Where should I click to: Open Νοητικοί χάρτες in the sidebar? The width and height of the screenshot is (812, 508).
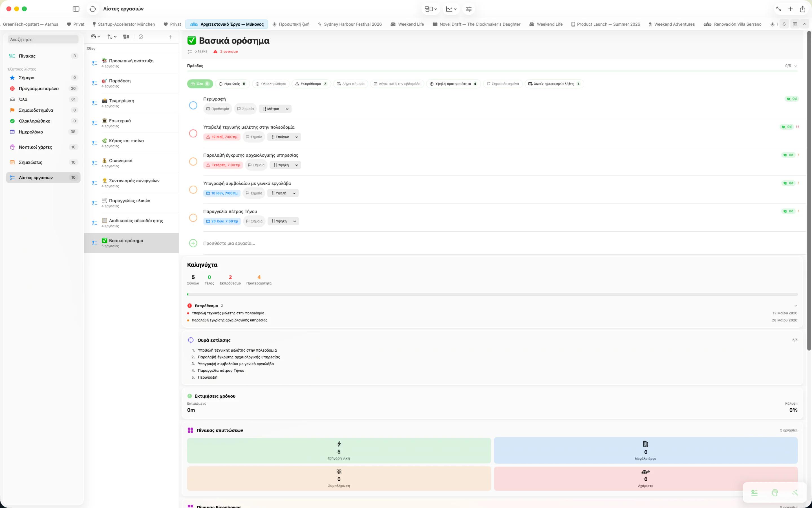pyautogui.click(x=43, y=147)
